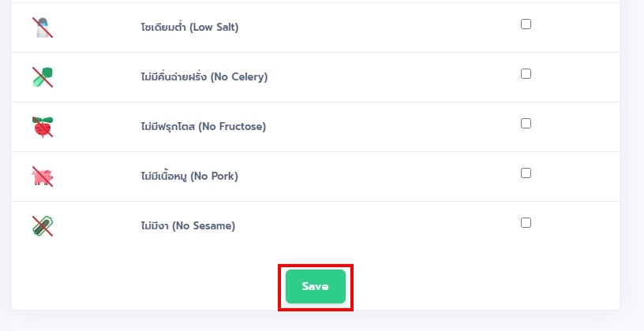The width and height of the screenshot is (644, 331).
Task: Tick the No Celery checkbox
Action: tap(526, 74)
